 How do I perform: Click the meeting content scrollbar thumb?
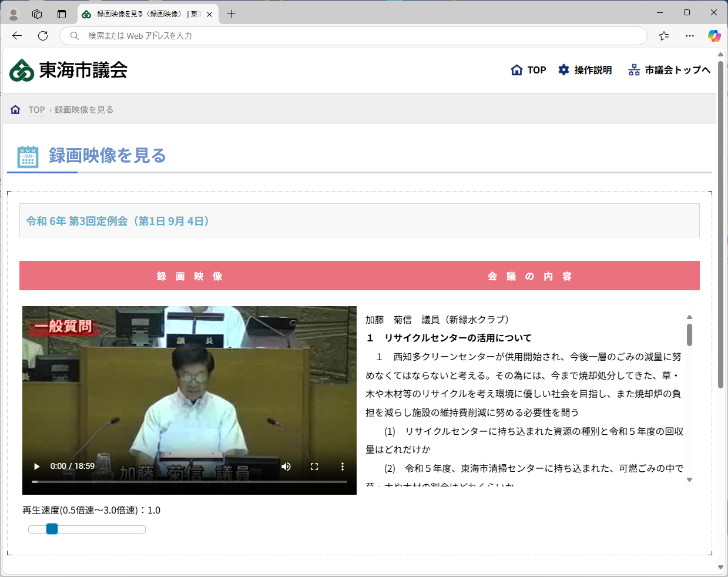click(x=689, y=335)
